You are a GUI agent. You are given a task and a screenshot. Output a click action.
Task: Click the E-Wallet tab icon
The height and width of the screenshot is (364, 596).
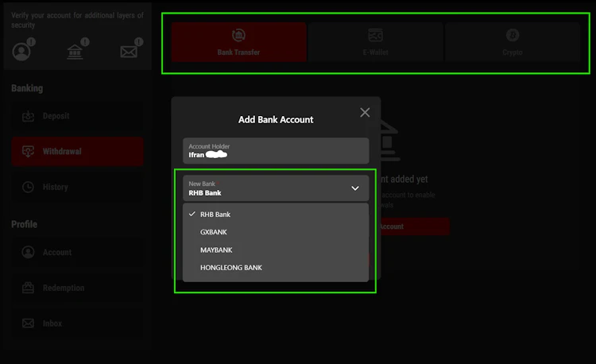(376, 35)
